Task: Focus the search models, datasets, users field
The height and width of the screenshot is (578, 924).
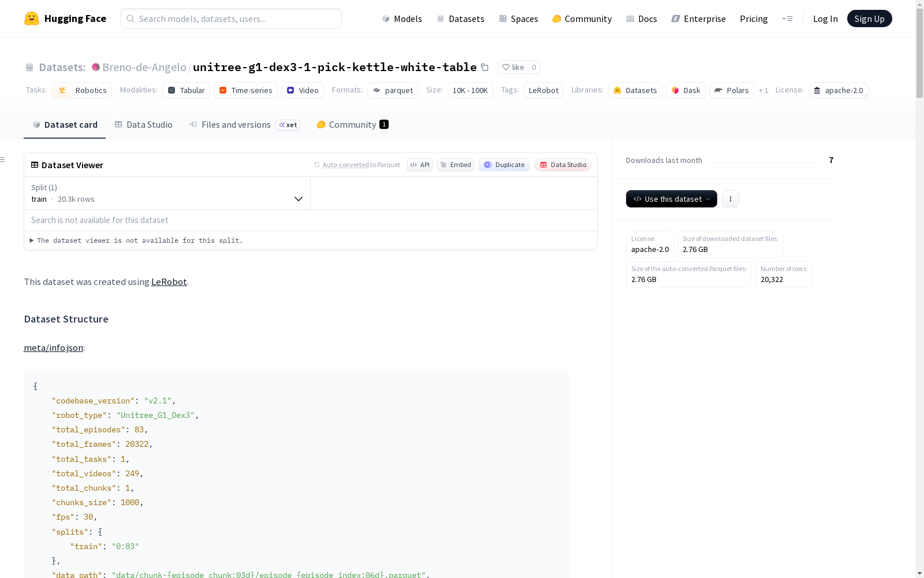Action: (231, 18)
